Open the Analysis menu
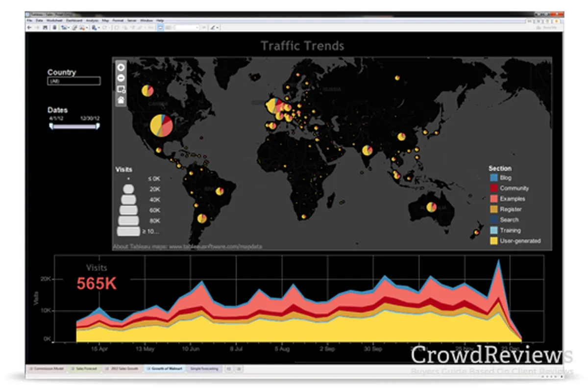The height and width of the screenshot is (390, 588). pos(92,21)
